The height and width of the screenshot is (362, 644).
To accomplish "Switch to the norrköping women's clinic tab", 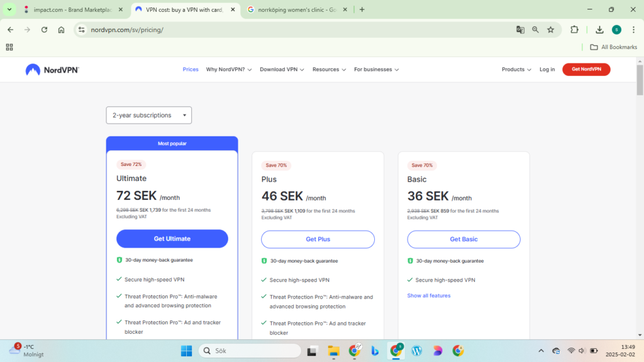I will pyautogui.click(x=297, y=9).
